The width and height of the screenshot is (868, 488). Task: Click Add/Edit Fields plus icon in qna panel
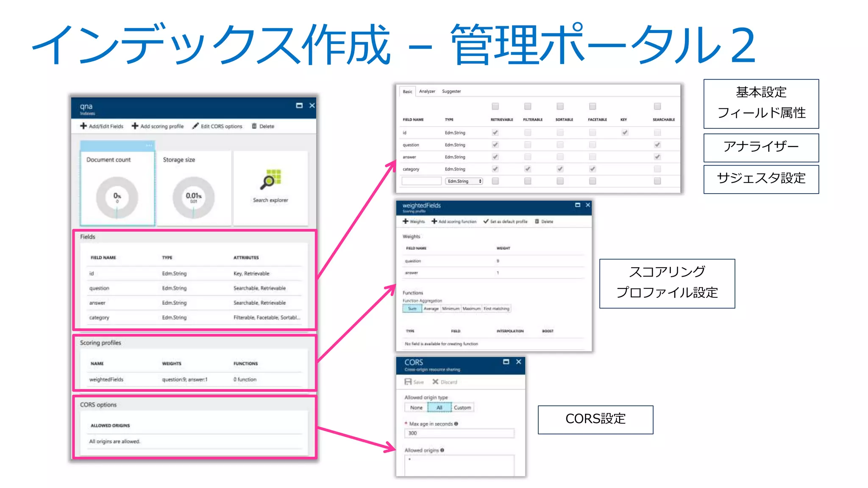point(83,126)
